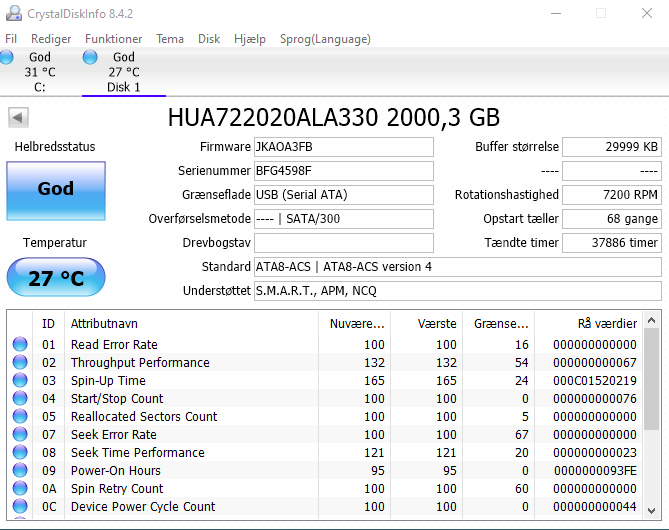Click the empty Drevbogstav field
The height and width of the screenshot is (530, 669).
point(344,242)
